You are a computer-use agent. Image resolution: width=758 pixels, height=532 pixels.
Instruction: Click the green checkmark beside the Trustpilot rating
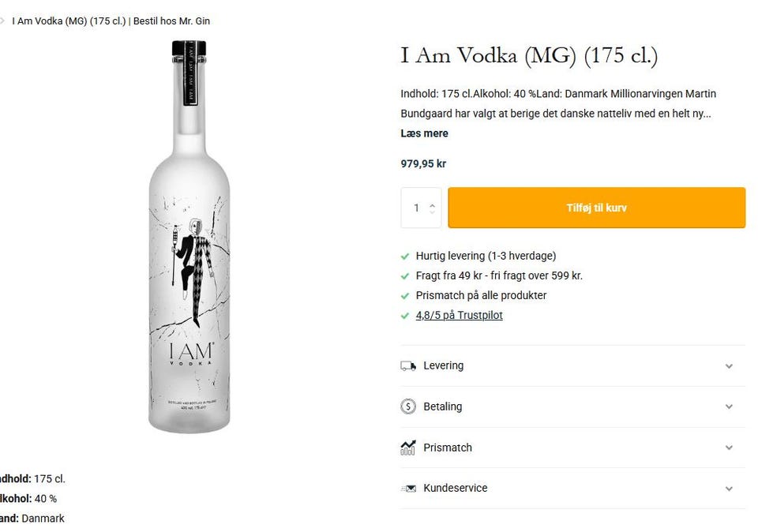[406, 316]
